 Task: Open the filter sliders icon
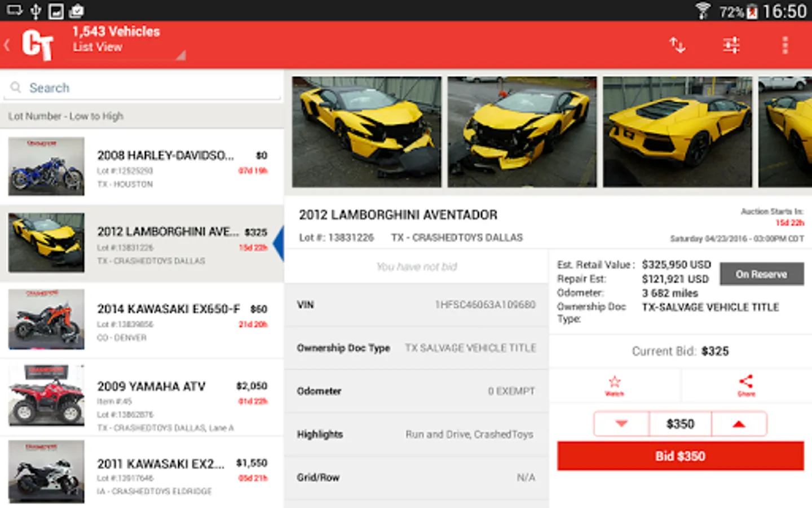pyautogui.click(x=731, y=45)
